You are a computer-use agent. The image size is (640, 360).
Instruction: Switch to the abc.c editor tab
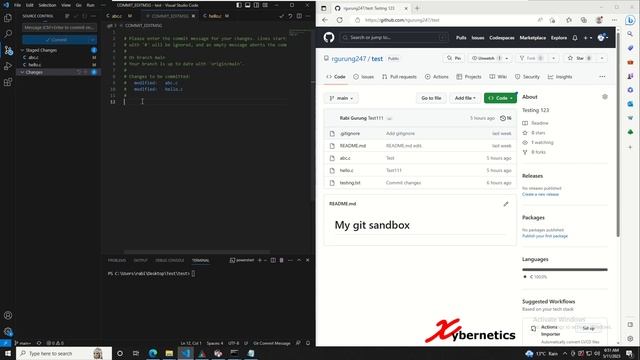click(117, 16)
